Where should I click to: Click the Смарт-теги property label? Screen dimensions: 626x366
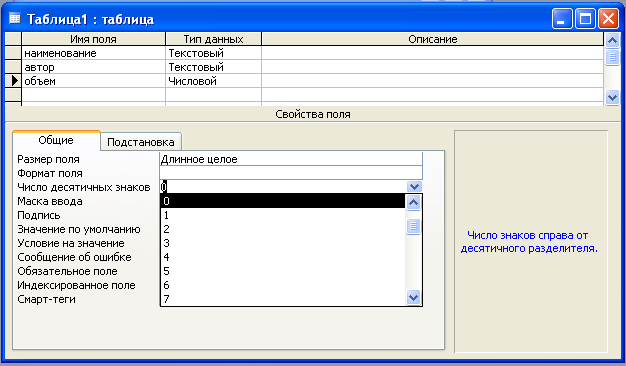coord(46,299)
